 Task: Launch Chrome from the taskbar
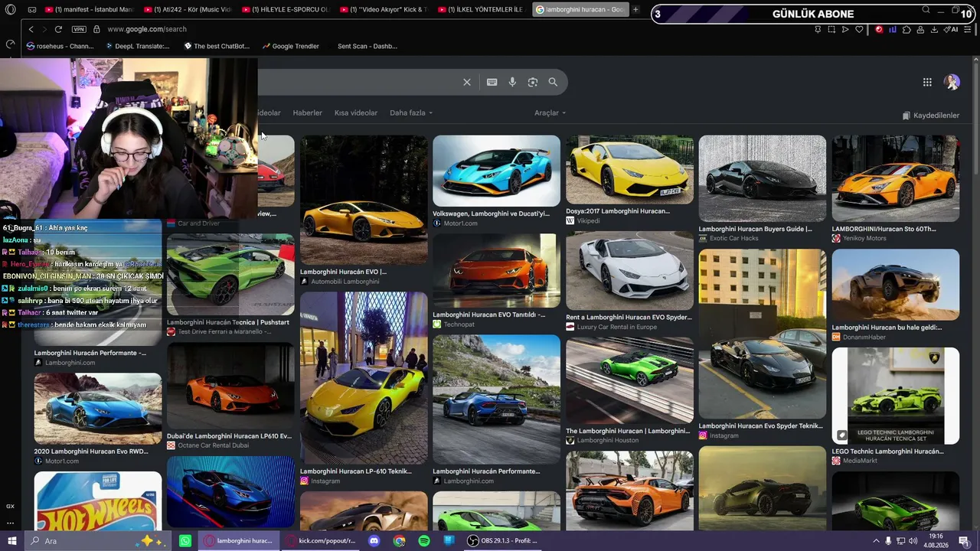coord(399,541)
